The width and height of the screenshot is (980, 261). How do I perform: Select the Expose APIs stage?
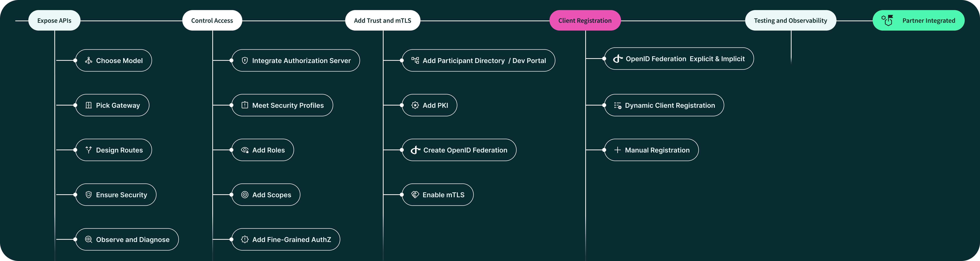[54, 21]
